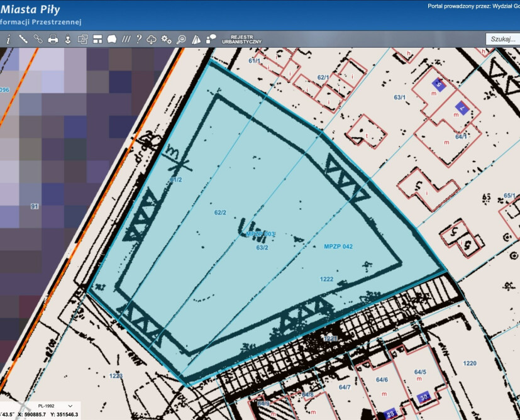This screenshot has width=520, height=420.
Task: Expand the PL-1992 coordinate system dropdown
Action: (x=52, y=406)
